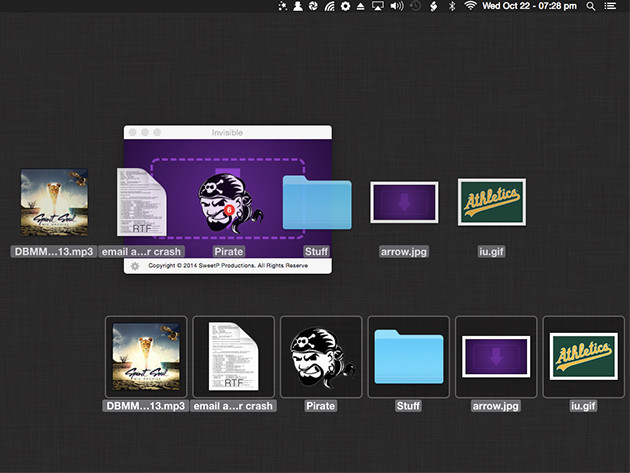Select DBMM mp3 album art in bottom row

[x=146, y=357]
